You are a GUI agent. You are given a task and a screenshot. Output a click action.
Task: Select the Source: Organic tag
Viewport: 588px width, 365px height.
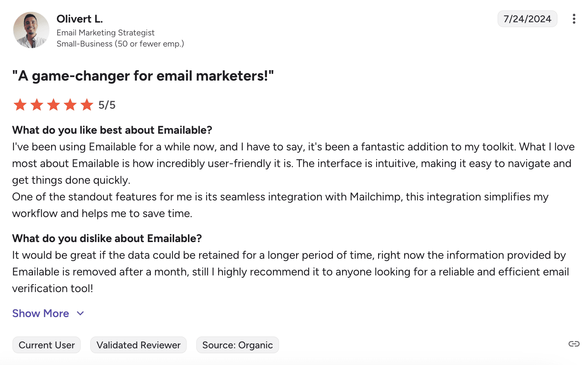pos(237,345)
